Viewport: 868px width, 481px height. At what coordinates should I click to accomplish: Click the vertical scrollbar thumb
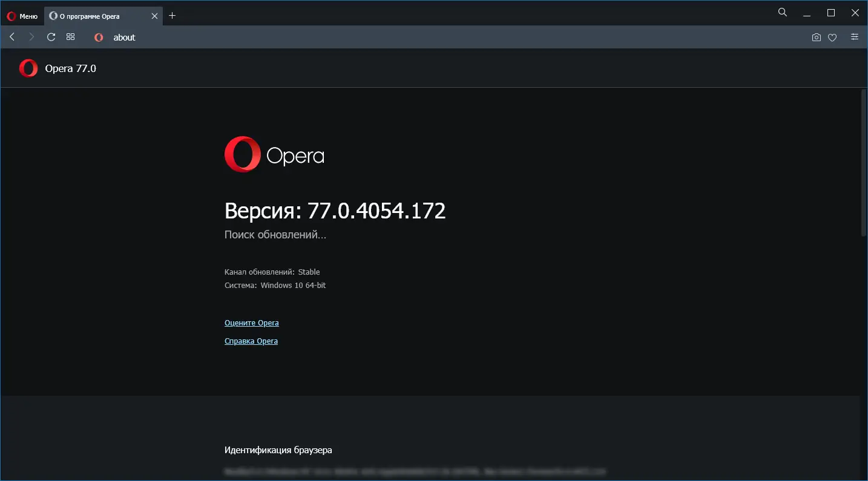click(863, 160)
